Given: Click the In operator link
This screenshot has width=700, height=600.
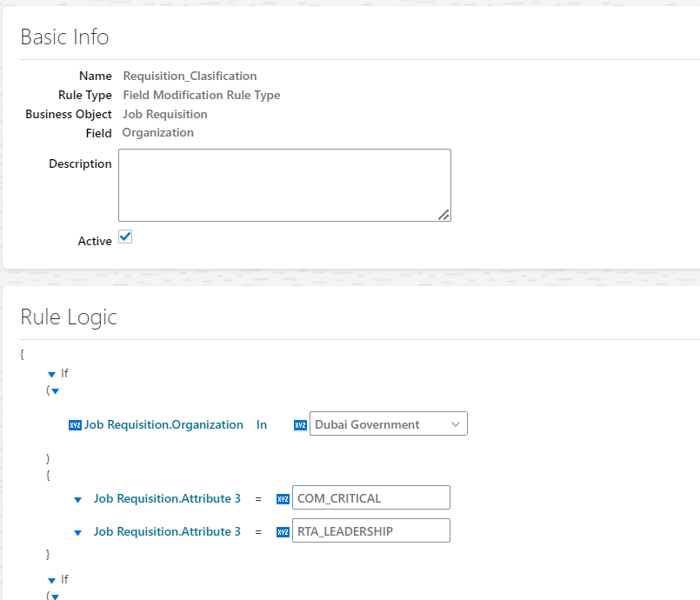Looking at the screenshot, I should [x=262, y=424].
